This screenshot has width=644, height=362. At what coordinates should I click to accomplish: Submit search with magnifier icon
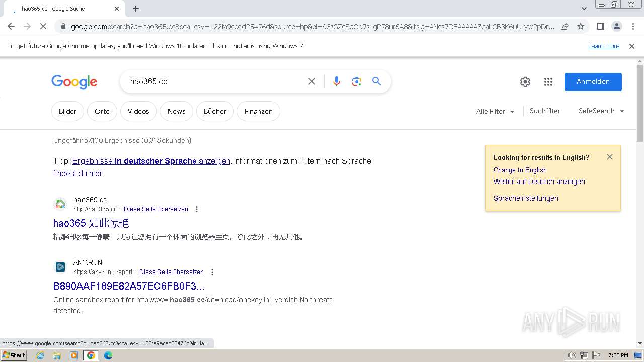click(377, 81)
